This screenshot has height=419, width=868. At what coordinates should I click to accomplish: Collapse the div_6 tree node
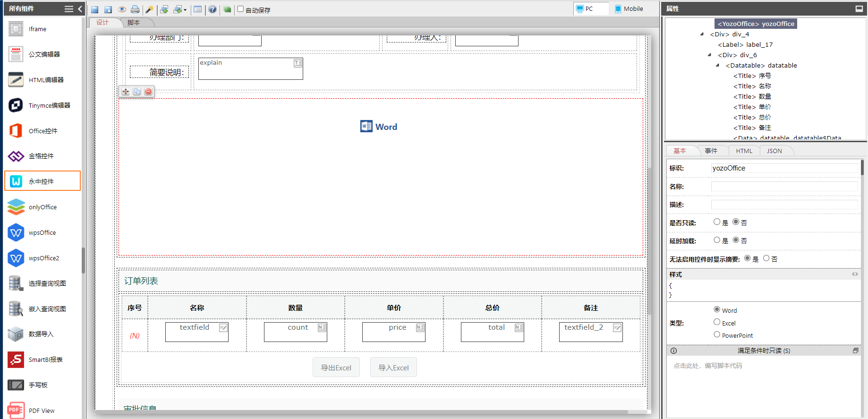pyautogui.click(x=710, y=55)
